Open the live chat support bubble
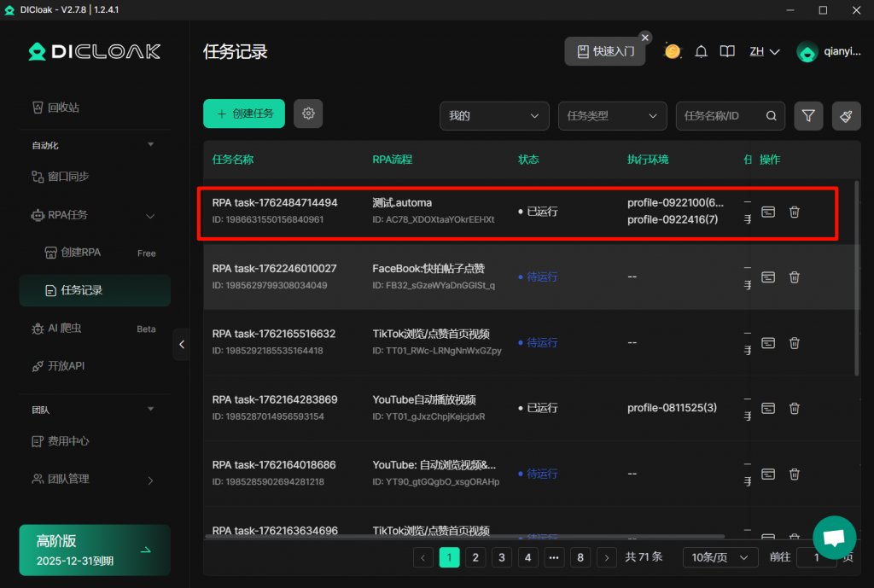 pos(834,538)
